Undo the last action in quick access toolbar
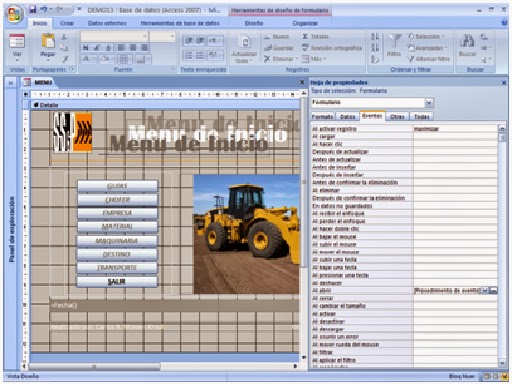 coord(44,10)
